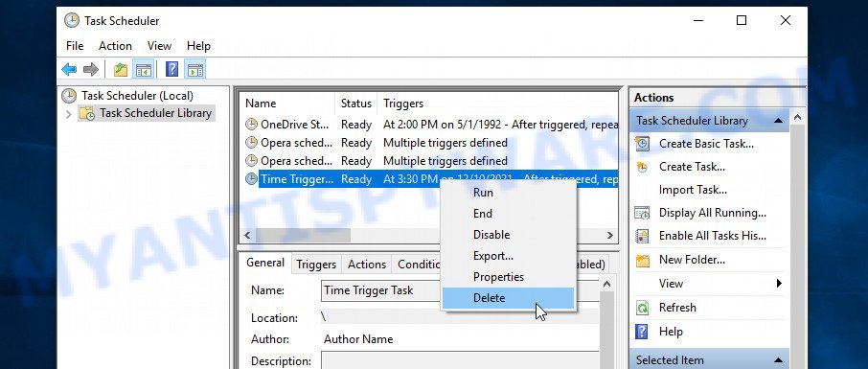868x369 pixels.
Task: Switch to the General tab
Action: click(265, 264)
